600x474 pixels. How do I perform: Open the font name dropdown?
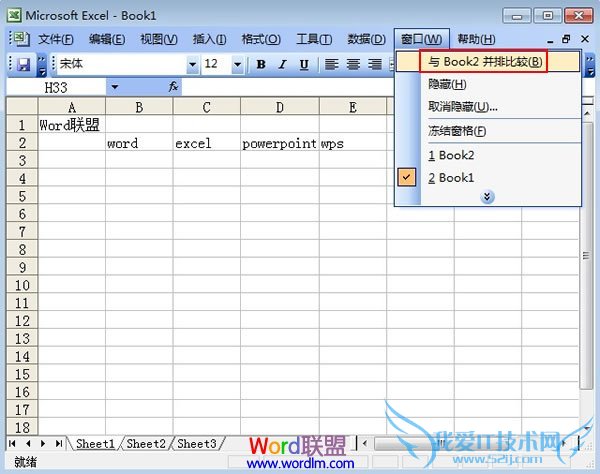(x=193, y=64)
